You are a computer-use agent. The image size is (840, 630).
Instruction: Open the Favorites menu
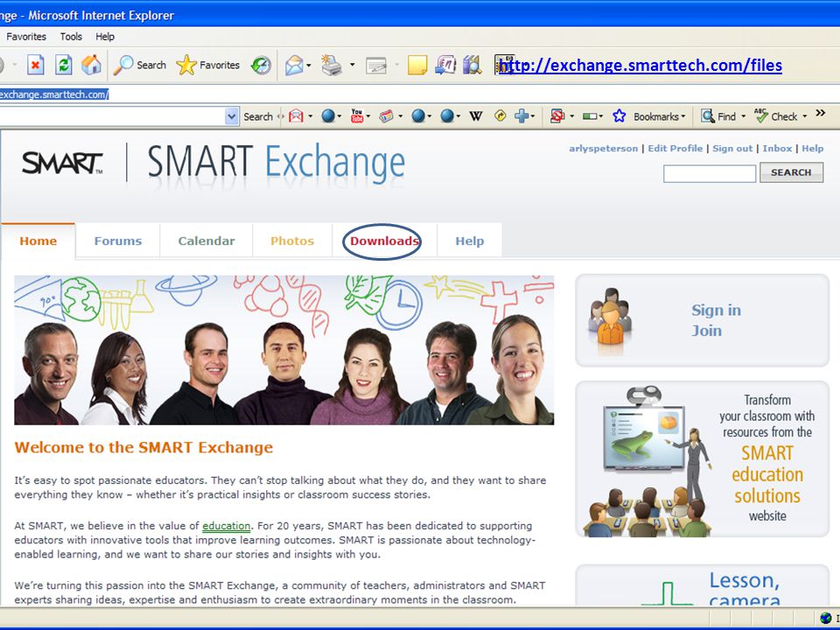tap(26, 37)
